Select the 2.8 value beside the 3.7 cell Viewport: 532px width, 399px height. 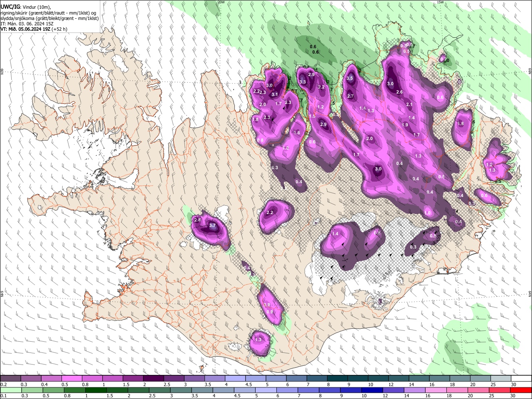tap(197, 220)
